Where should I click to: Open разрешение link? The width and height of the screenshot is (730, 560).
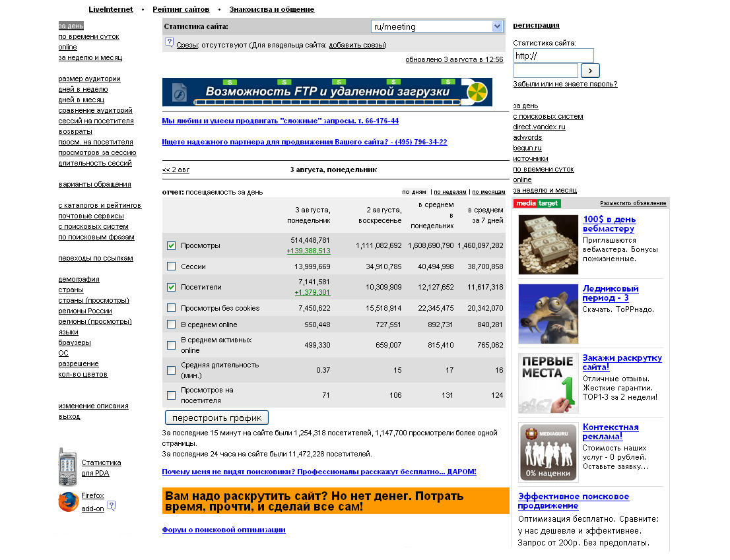click(78, 363)
